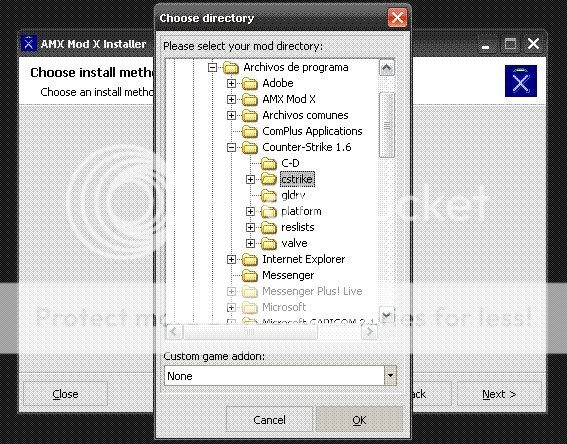Viewport: 567px width, 444px height.
Task: Click the Internet Explorer folder icon
Action: coord(250,259)
